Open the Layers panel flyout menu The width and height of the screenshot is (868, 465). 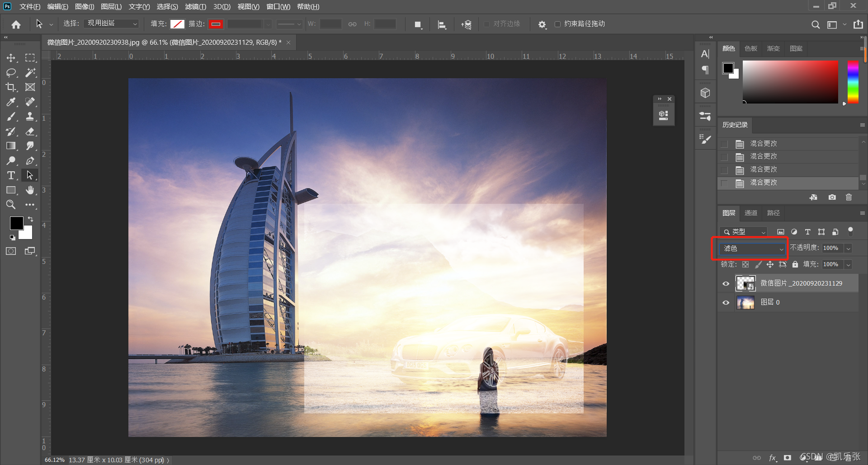tap(862, 213)
